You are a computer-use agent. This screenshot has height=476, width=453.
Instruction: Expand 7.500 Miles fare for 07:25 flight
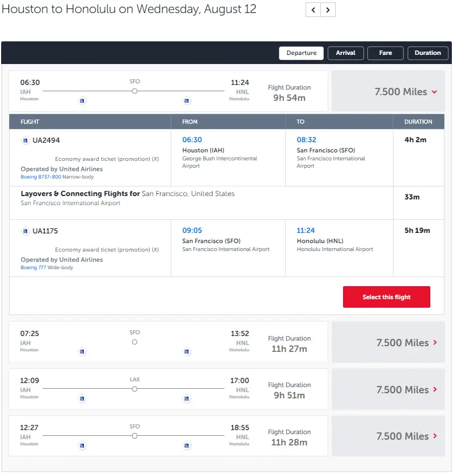coord(406,343)
